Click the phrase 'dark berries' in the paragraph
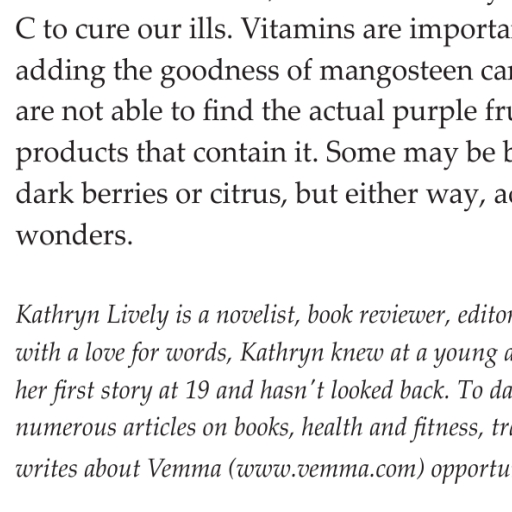This screenshot has height=512, width=512. 92,194
